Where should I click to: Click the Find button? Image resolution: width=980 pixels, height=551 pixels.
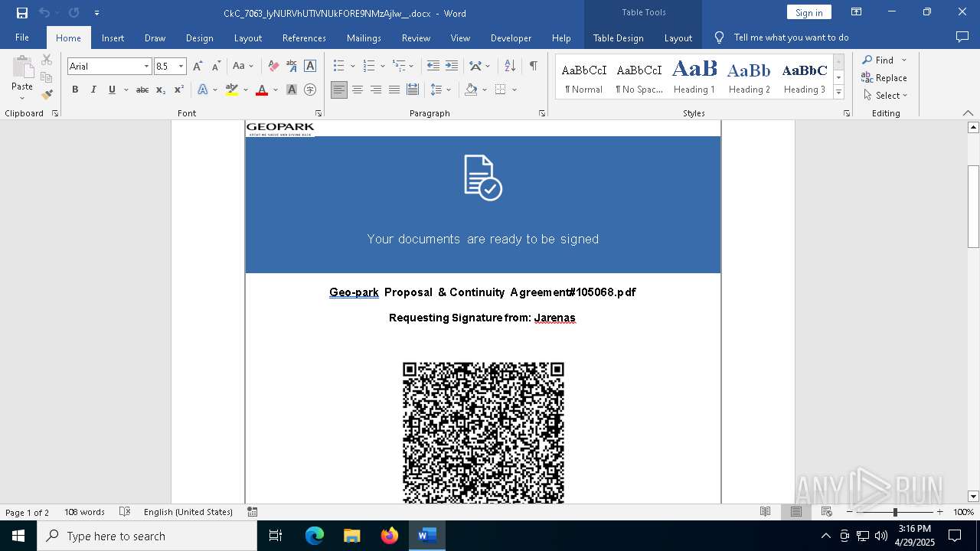click(878, 60)
